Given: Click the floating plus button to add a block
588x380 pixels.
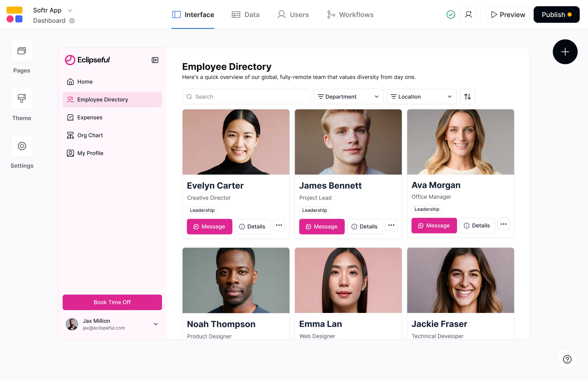Looking at the screenshot, I should pyautogui.click(x=565, y=52).
